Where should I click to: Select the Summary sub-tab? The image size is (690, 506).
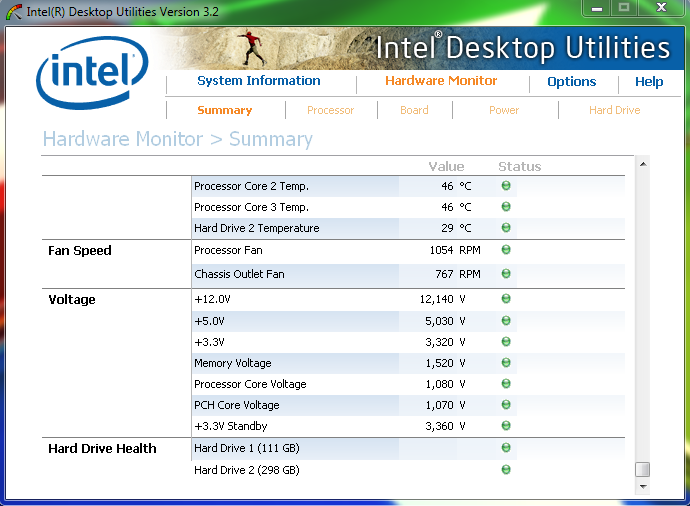click(224, 110)
